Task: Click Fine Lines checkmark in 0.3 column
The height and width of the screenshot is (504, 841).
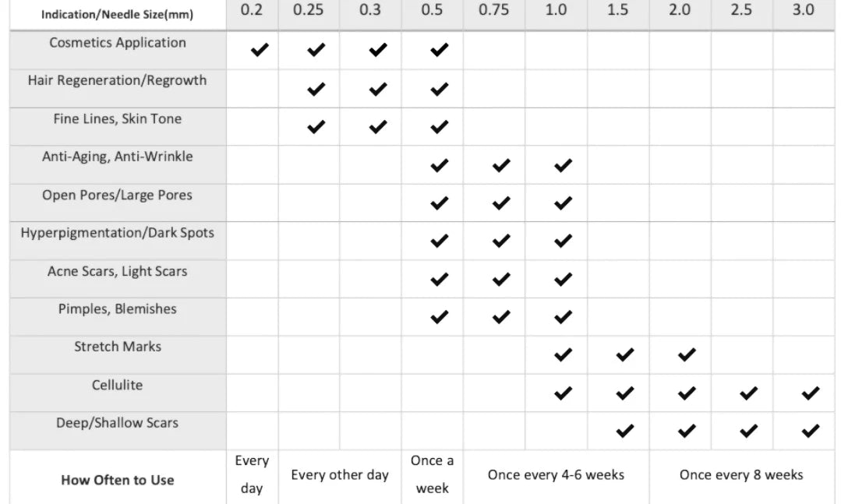Action: coord(377,126)
